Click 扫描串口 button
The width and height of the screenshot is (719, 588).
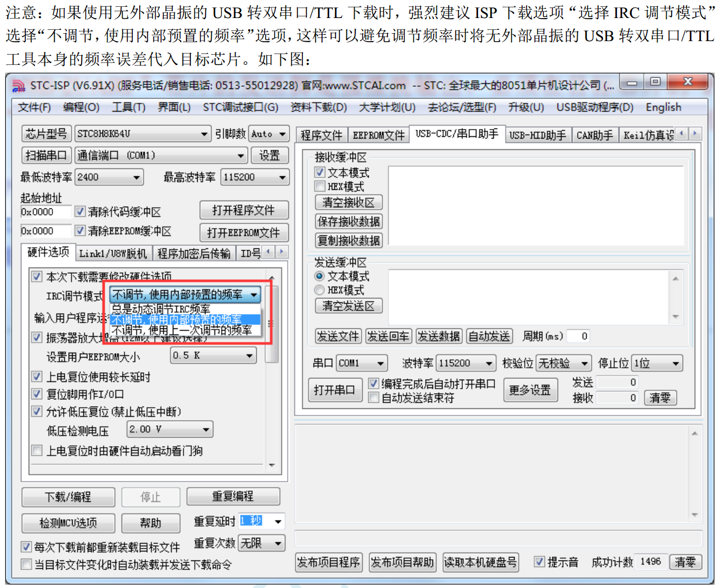(46, 155)
